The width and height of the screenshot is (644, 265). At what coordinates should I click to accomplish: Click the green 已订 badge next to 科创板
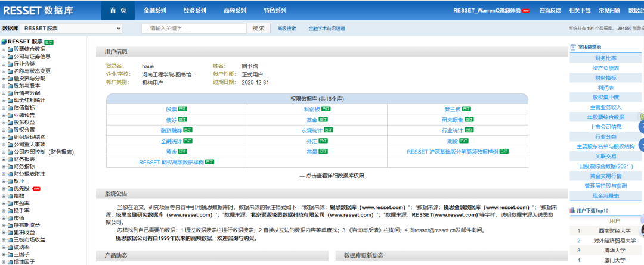(x=326, y=109)
